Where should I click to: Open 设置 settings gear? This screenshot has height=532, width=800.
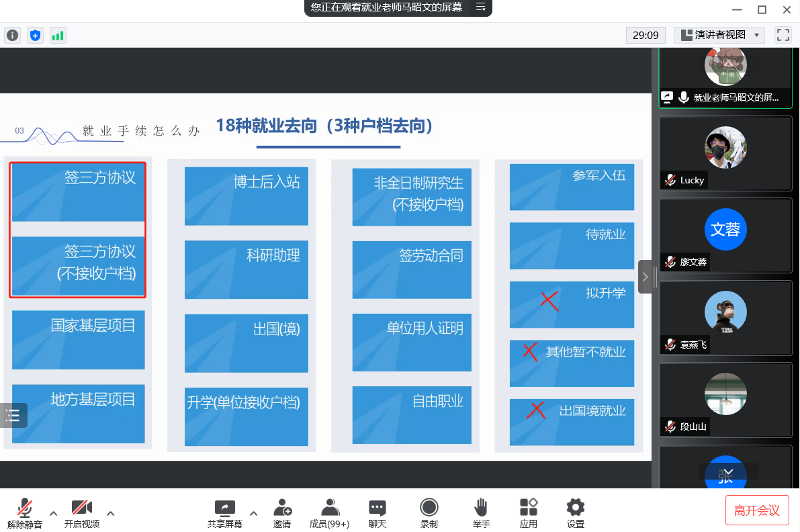pyautogui.click(x=575, y=513)
